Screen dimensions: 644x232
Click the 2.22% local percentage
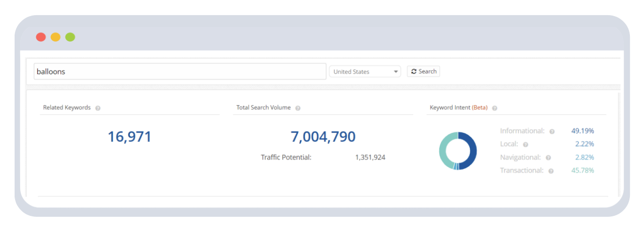585,144
